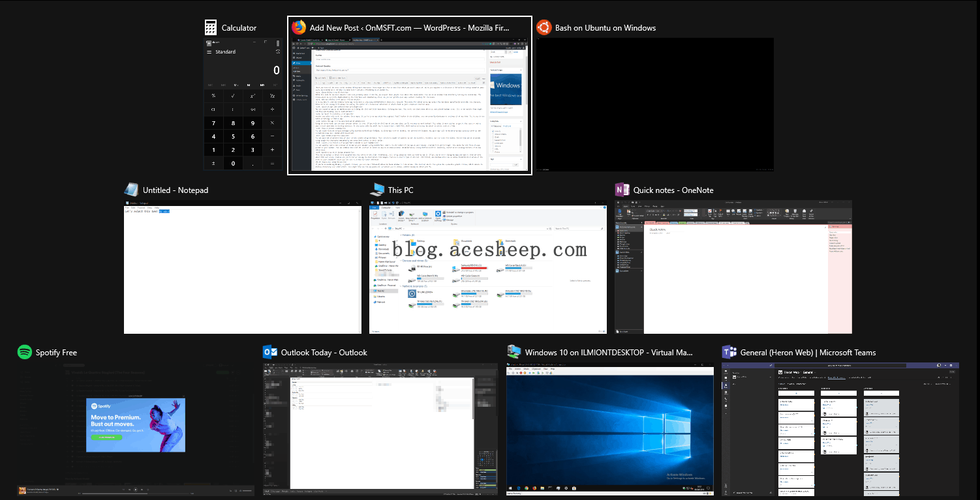Click the 8 key in Calculator
The image size is (980, 500).
point(233,123)
